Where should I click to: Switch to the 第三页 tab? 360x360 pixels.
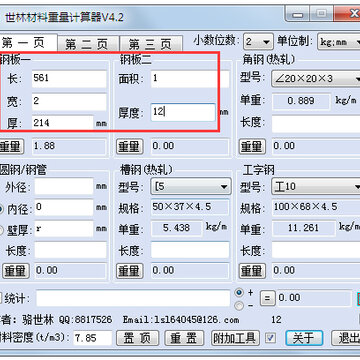(x=151, y=44)
